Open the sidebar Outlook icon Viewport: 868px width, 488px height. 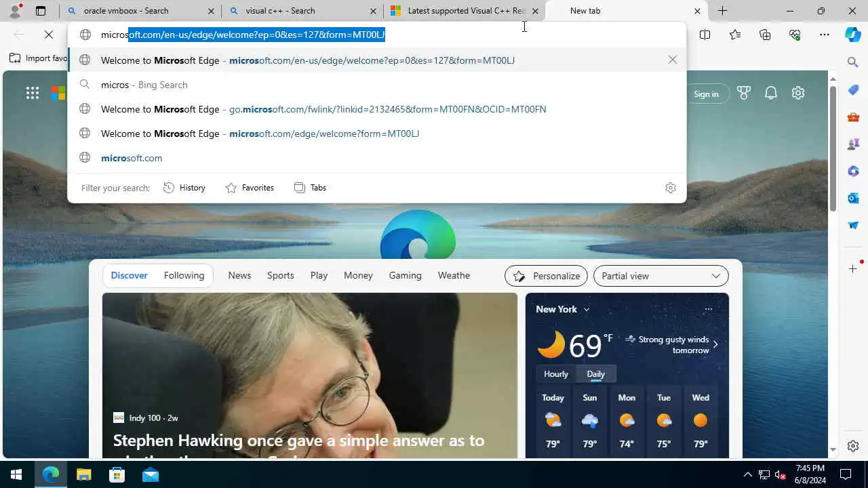(x=853, y=198)
